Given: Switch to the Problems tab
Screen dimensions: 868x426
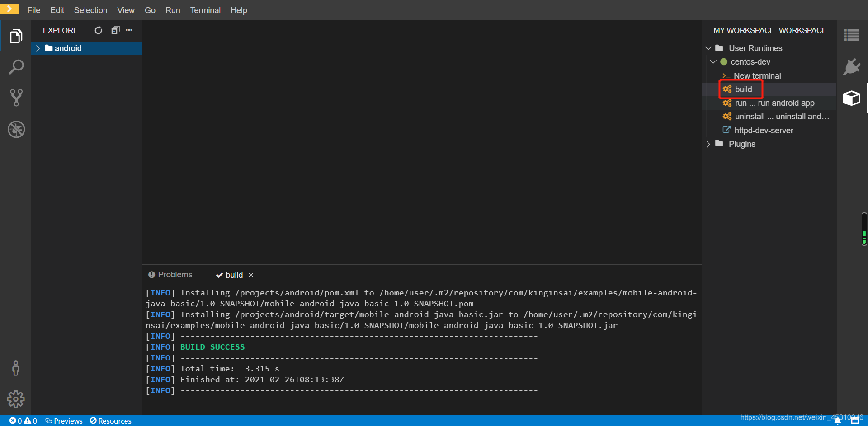Looking at the screenshot, I should (170, 275).
